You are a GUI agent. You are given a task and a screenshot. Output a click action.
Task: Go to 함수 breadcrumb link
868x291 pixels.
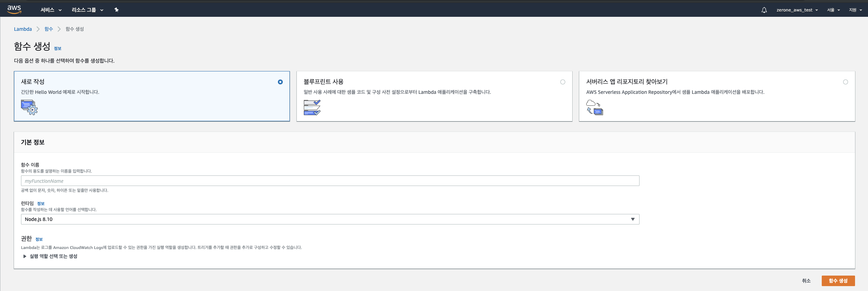point(49,29)
